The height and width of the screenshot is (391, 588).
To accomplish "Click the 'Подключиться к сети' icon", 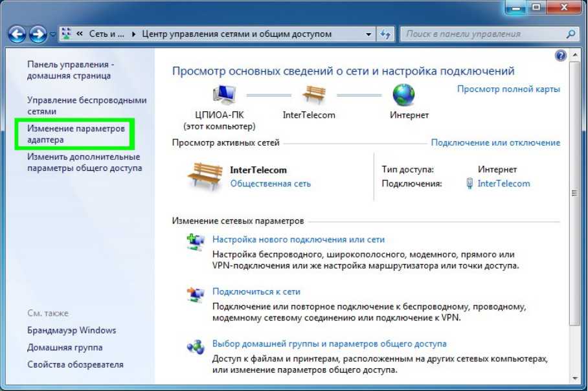I will click(x=196, y=295).
